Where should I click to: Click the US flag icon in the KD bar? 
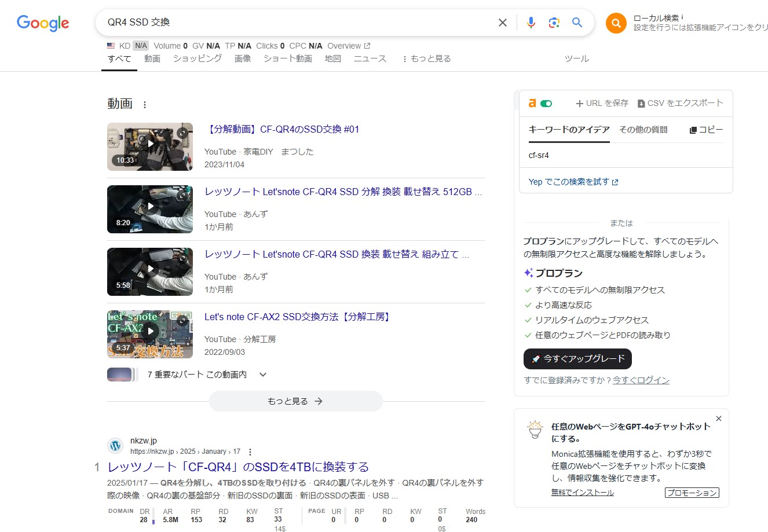[x=111, y=46]
